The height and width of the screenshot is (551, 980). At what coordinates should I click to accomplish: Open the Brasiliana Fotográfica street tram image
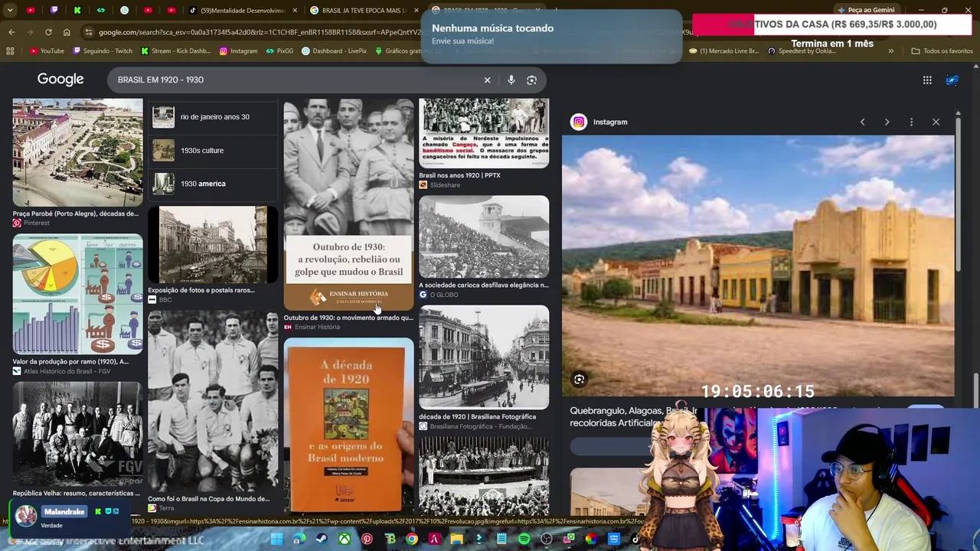[x=484, y=358]
